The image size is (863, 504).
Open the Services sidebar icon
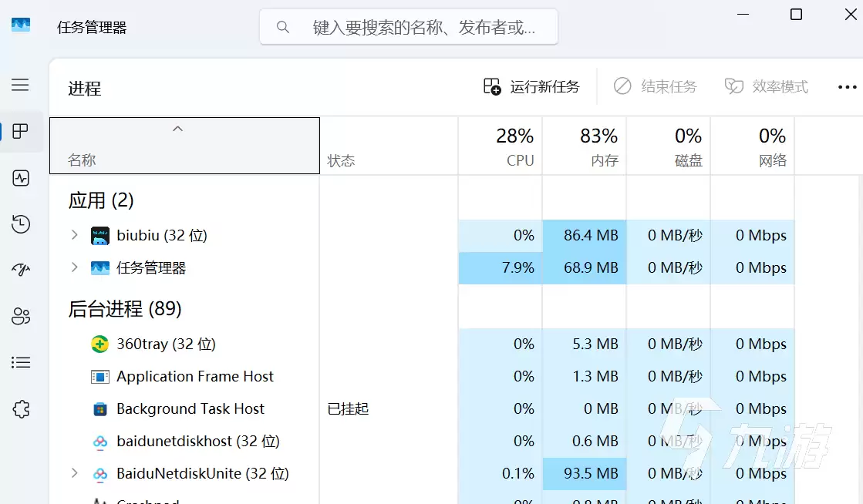[20, 408]
